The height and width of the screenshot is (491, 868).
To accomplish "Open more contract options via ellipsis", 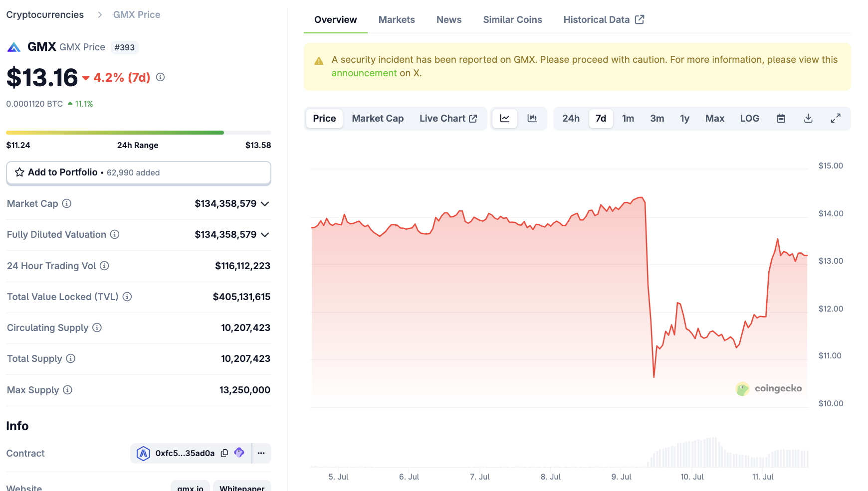I will pos(261,453).
